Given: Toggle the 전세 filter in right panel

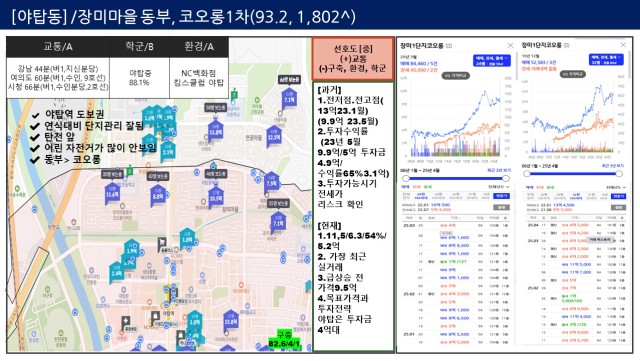Looking at the screenshot, I should pyautogui.click(x=540, y=187).
